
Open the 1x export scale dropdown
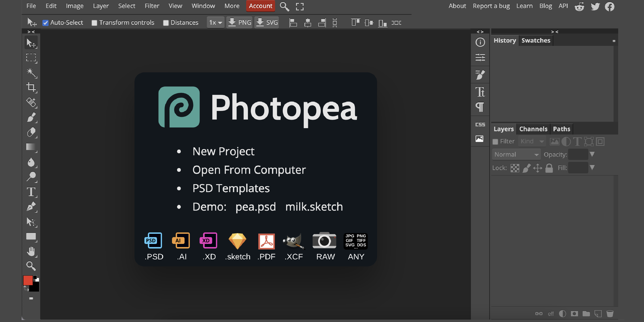[215, 22]
